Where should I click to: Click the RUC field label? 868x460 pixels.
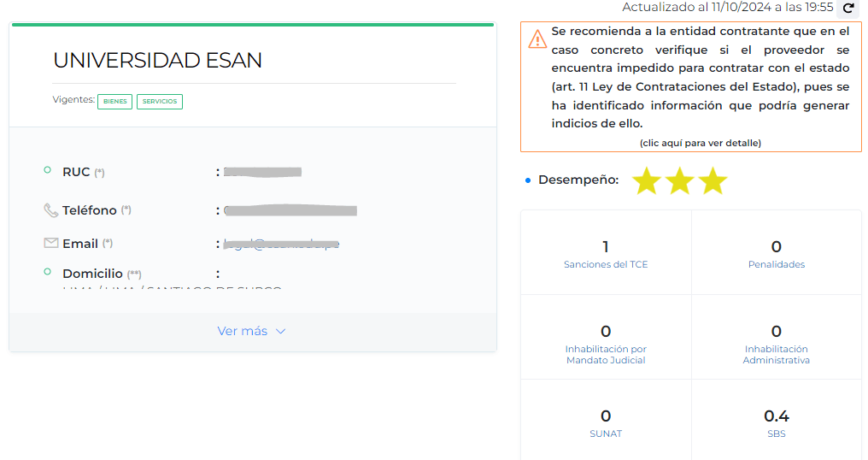(x=76, y=173)
